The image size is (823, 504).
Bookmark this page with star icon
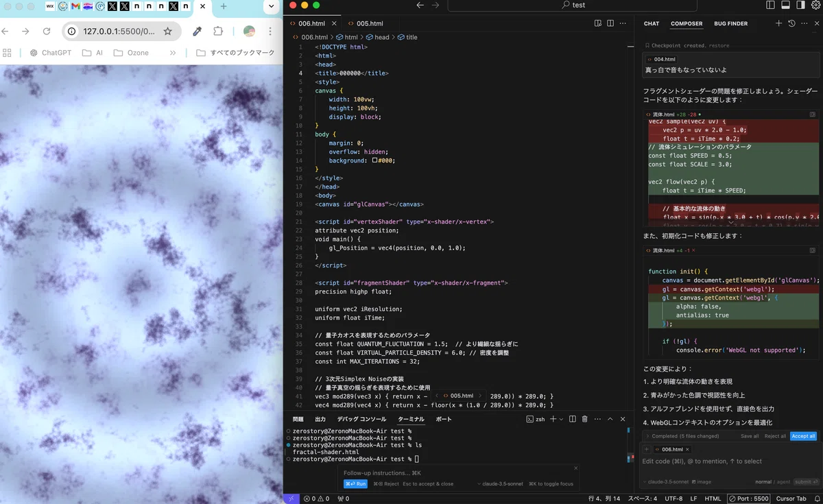[x=167, y=31]
